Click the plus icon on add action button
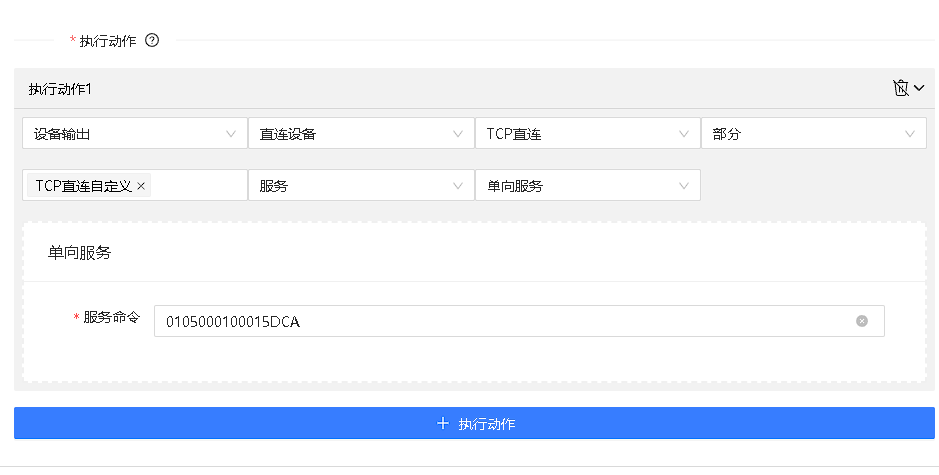939x475 pixels. click(x=443, y=424)
